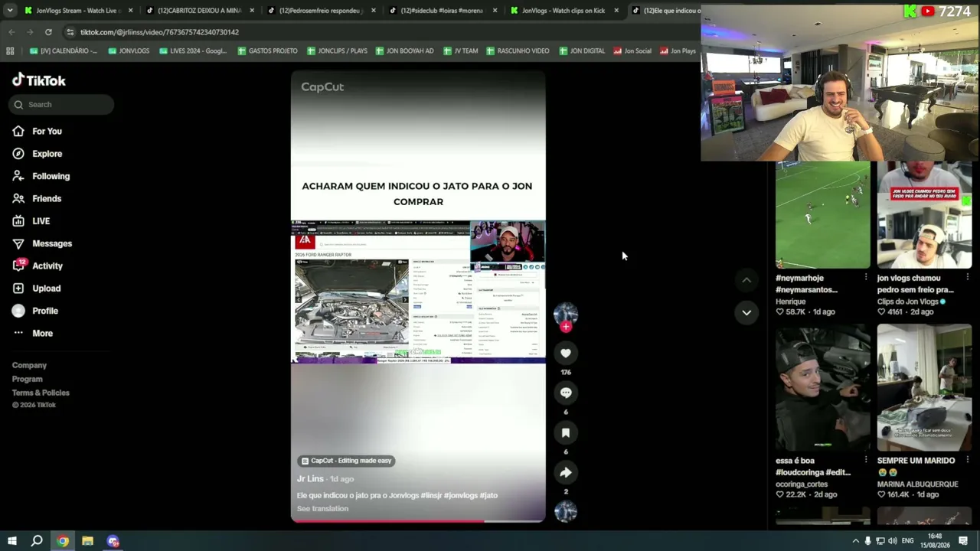The image size is (980, 551).
Task: Seek using the video progress bar
Action: pos(418,521)
